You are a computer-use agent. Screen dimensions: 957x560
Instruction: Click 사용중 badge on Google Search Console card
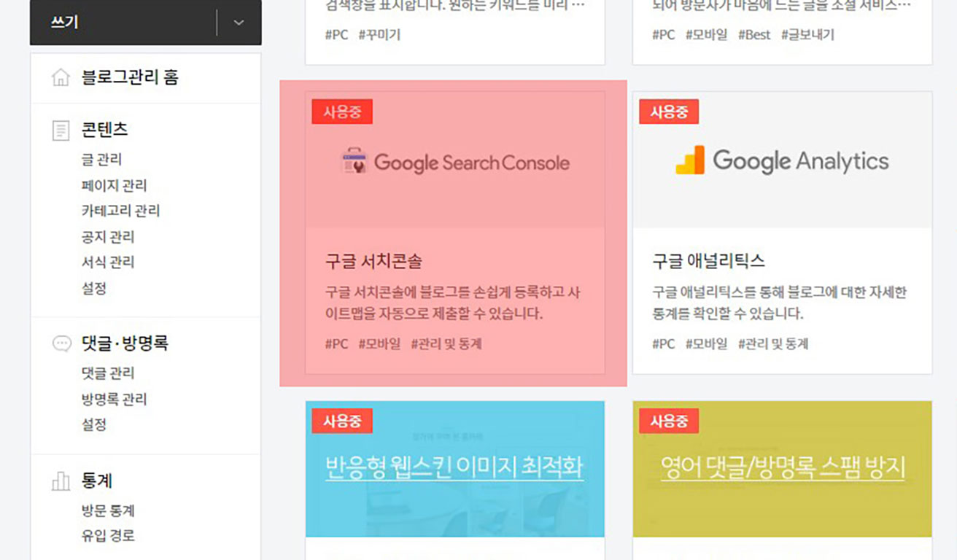point(342,112)
